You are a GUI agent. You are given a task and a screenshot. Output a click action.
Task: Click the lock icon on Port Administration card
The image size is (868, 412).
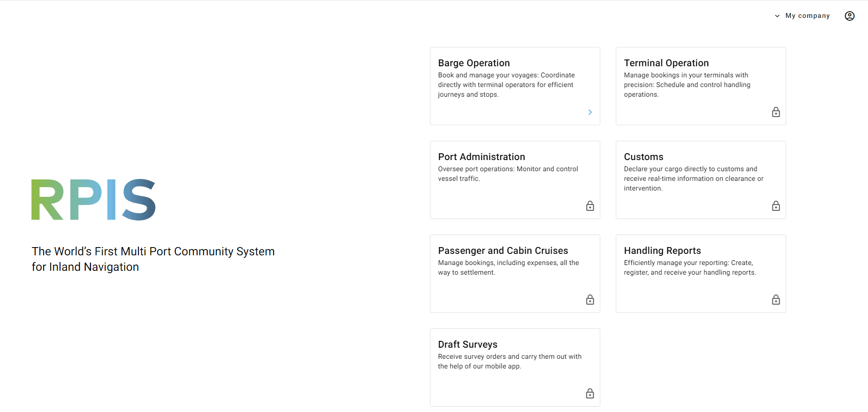tap(590, 206)
